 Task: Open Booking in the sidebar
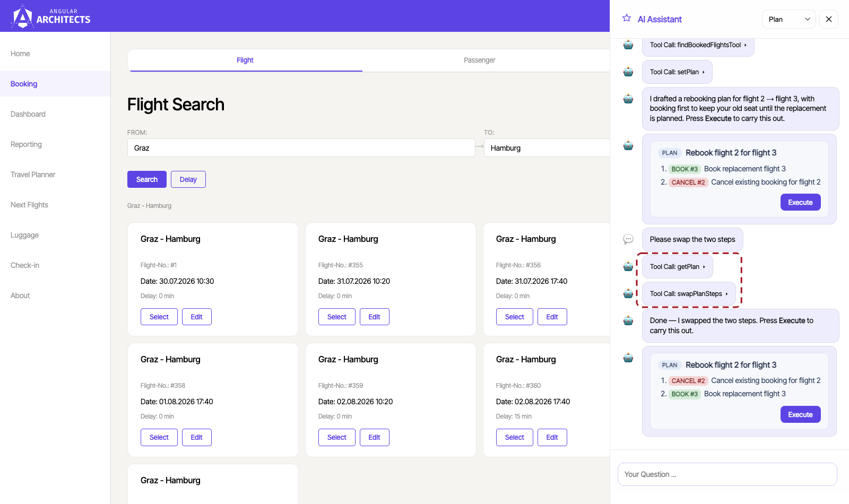55,84
